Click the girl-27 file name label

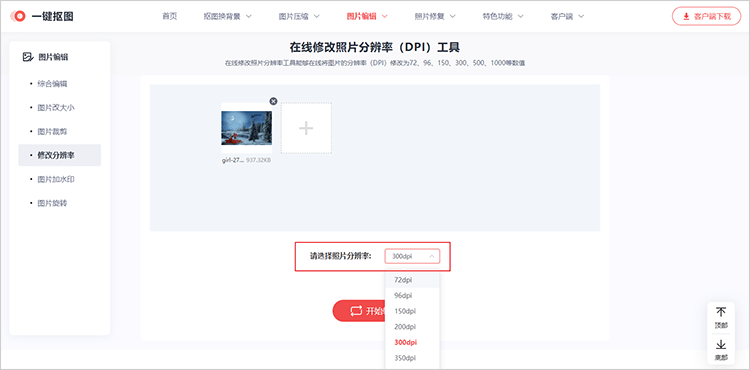click(x=233, y=161)
